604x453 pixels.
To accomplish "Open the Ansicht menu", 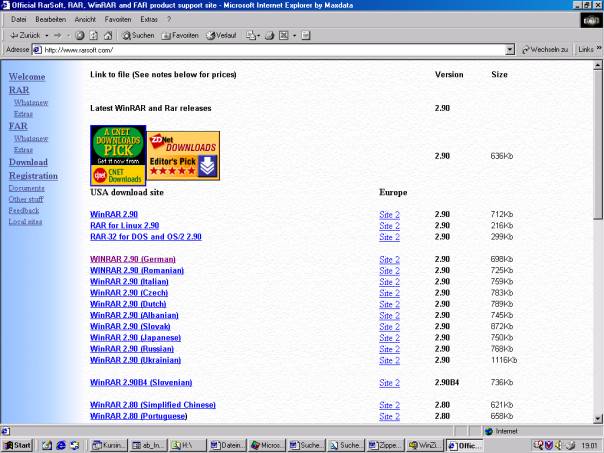I will click(85, 19).
